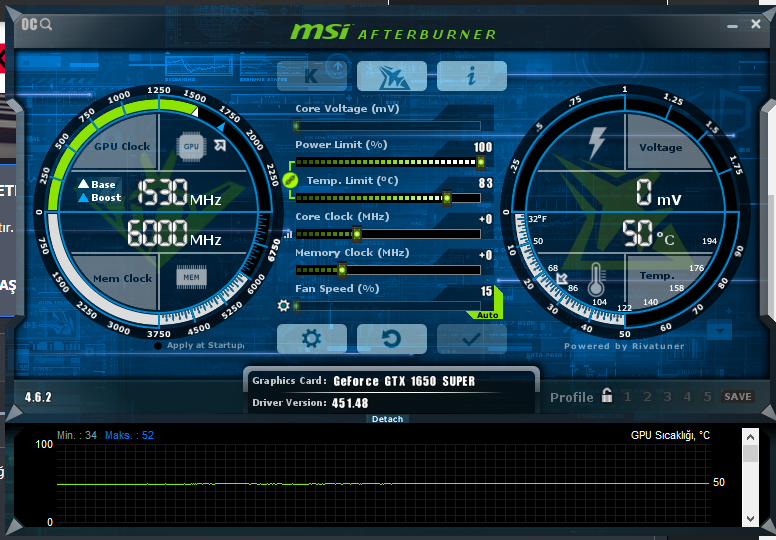This screenshot has width=776, height=540.
Task: Click the 50 °C temperature readout
Action: [648, 234]
